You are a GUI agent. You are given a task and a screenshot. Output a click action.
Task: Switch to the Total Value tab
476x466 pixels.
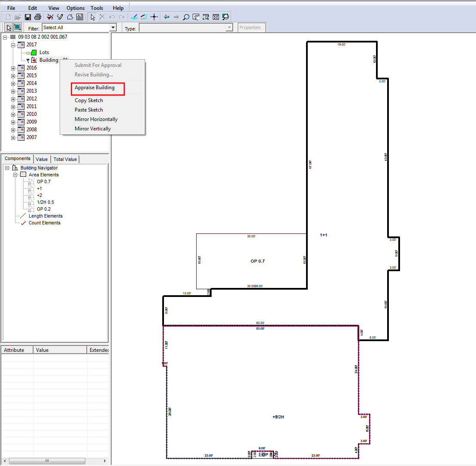click(x=65, y=159)
